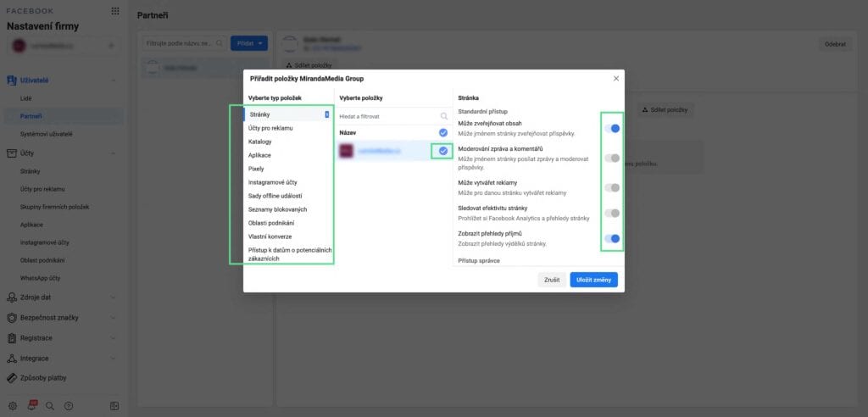Toggle select-all checkmark next to Název
The width and height of the screenshot is (868, 417).
[x=442, y=133]
